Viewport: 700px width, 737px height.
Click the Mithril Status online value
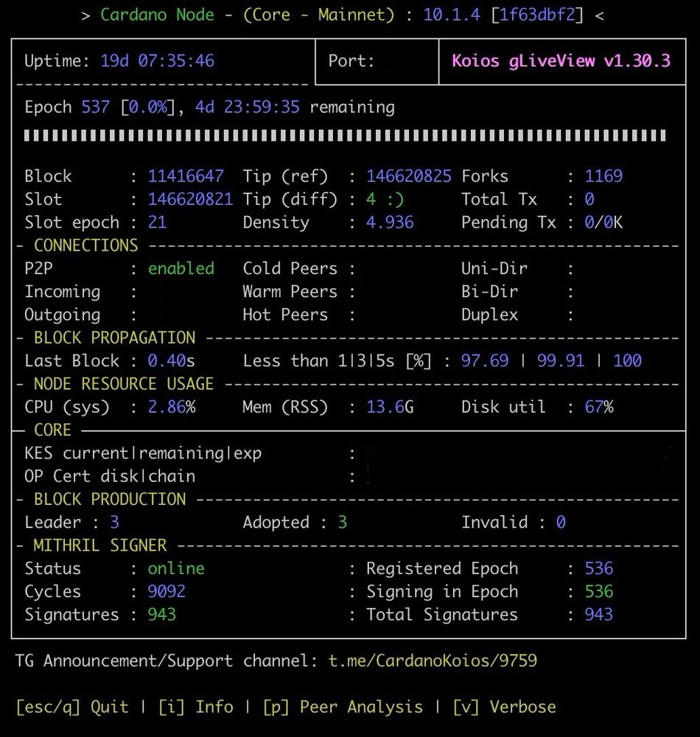pos(176,567)
